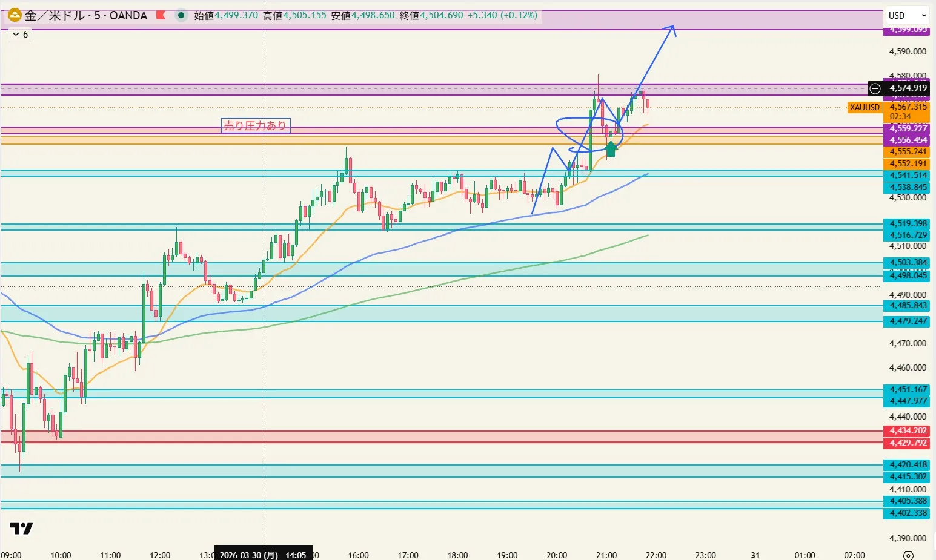The width and height of the screenshot is (936, 560).
Task: Click the 22:00 time axis label
Action: click(656, 555)
